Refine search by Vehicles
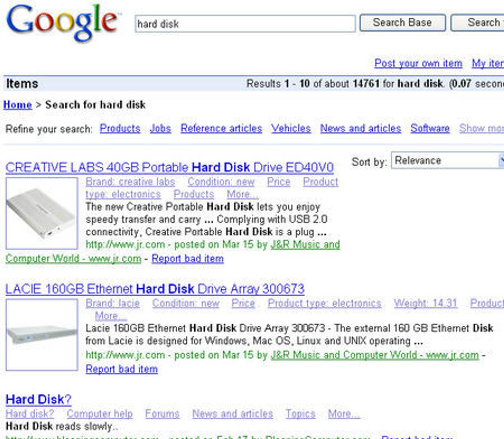 (291, 129)
